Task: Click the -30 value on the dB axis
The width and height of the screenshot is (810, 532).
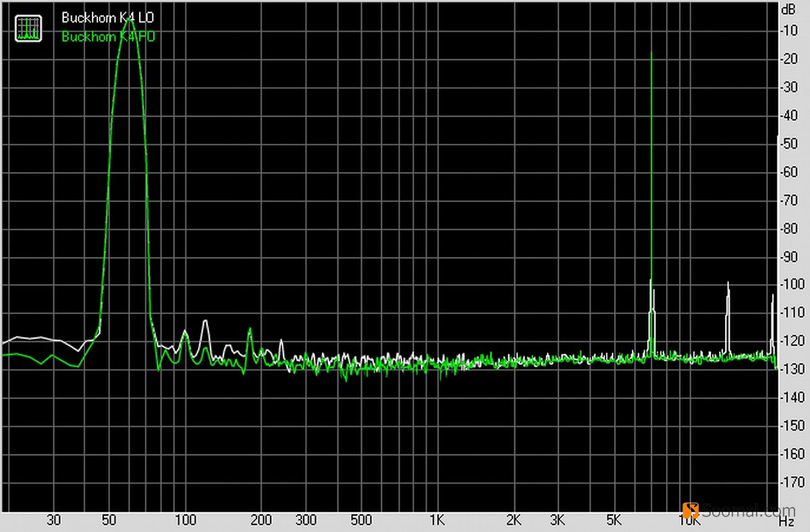Action: [788, 86]
